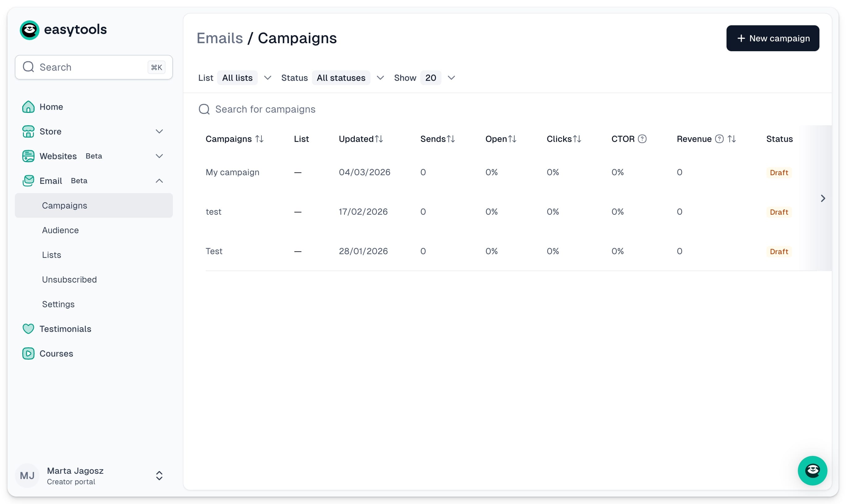This screenshot has height=504, width=846.
Task: Click the CTOR help question icon
Action: point(642,139)
